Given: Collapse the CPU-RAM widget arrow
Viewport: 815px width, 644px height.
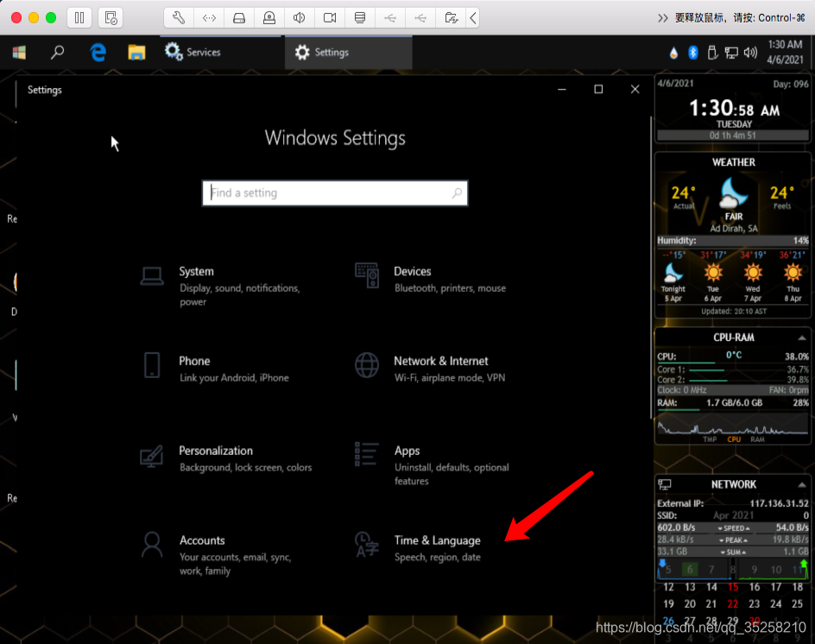Looking at the screenshot, I should [802, 338].
